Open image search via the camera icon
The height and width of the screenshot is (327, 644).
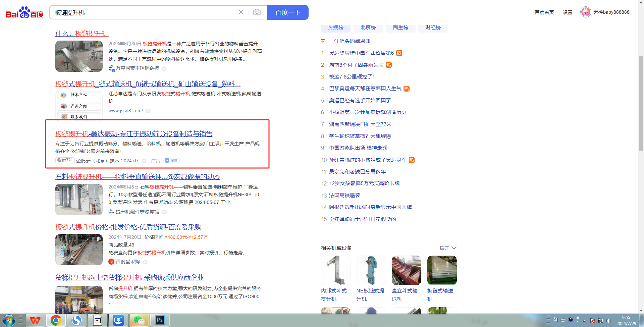(257, 12)
